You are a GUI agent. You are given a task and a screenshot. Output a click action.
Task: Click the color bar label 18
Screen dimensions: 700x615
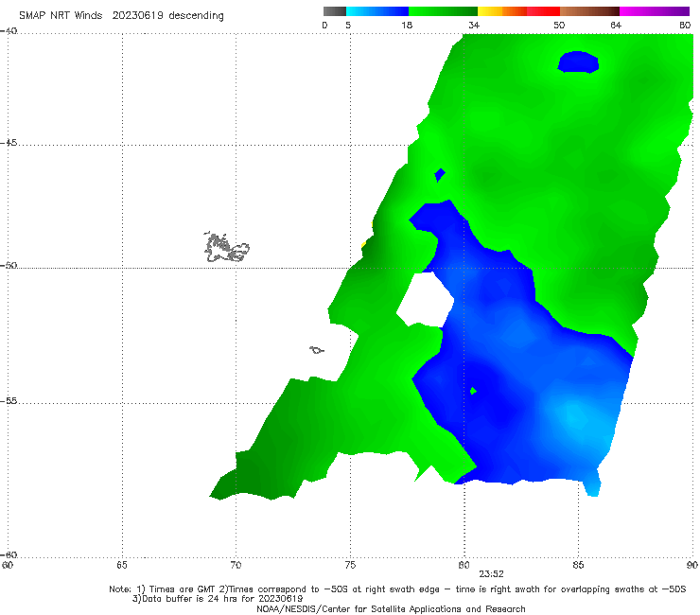pos(407,25)
